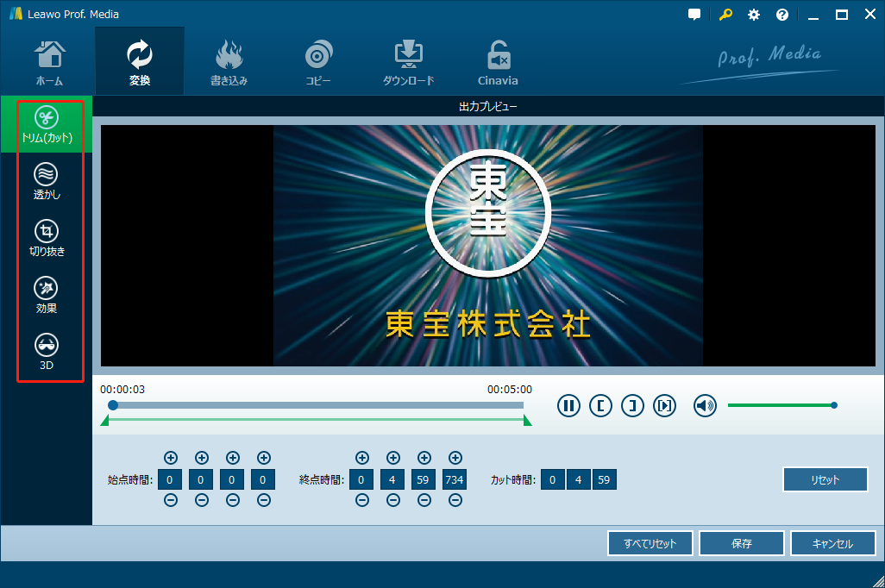The width and height of the screenshot is (885, 588).
Task: Open the feedback chat bubble icon
Action: pos(694,15)
